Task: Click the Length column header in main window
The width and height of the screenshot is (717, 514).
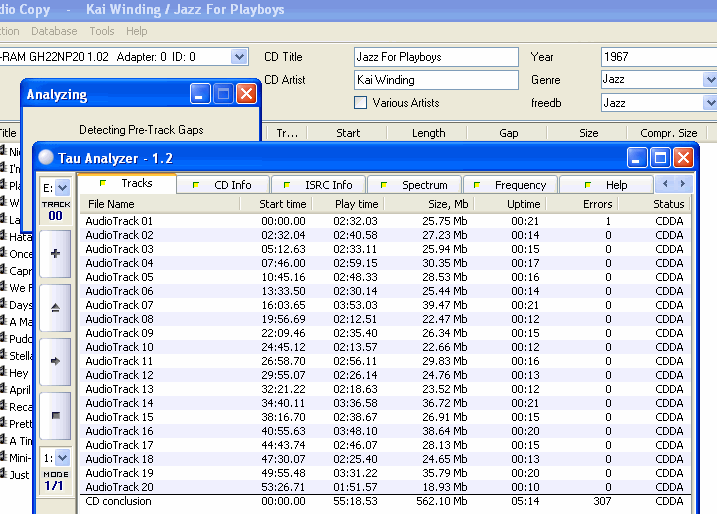Action: click(428, 133)
